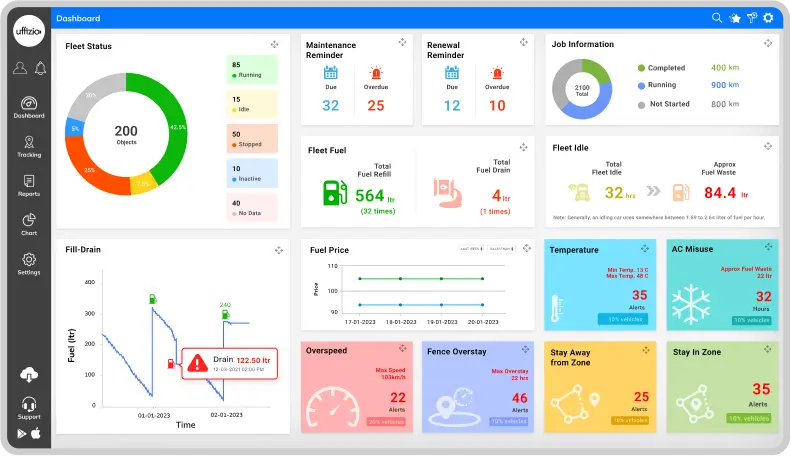Click the move handle on Job Information widget
Screen dimensions: 791x456
pos(767,44)
